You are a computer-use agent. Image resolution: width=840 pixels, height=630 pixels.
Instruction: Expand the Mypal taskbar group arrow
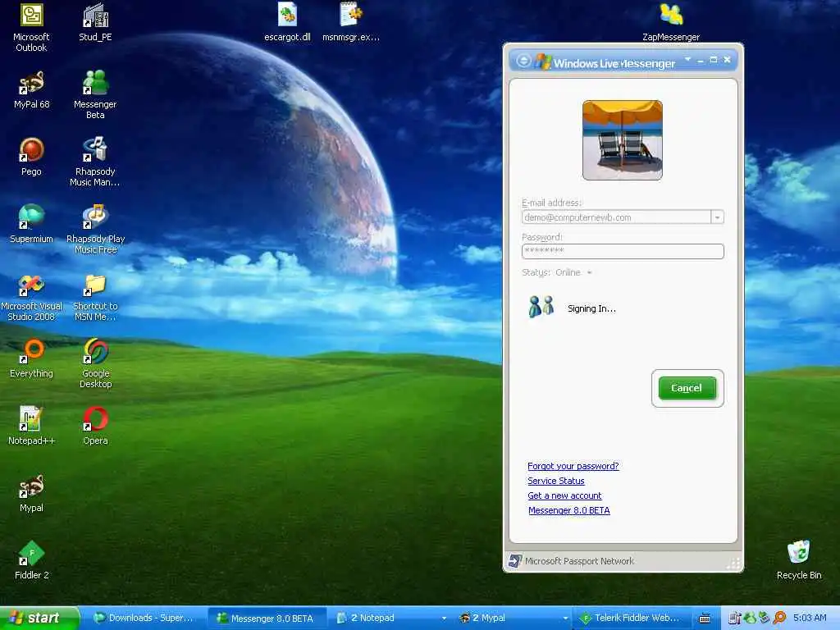565,619
